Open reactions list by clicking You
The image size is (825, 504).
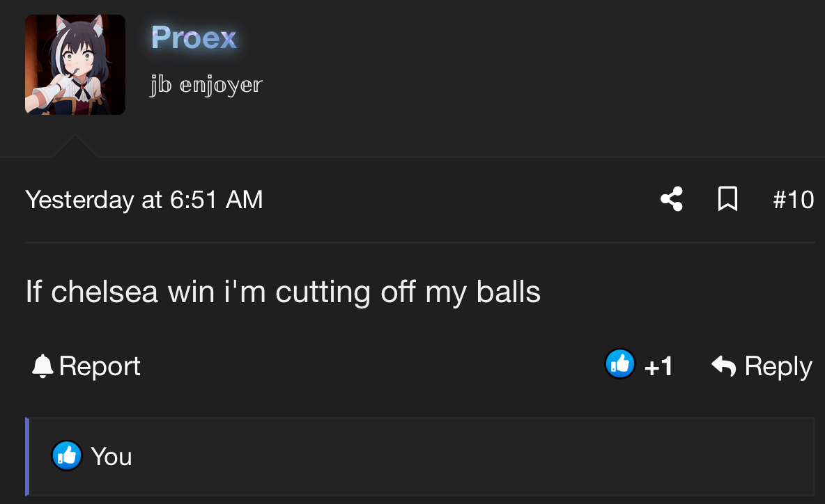click(x=111, y=456)
